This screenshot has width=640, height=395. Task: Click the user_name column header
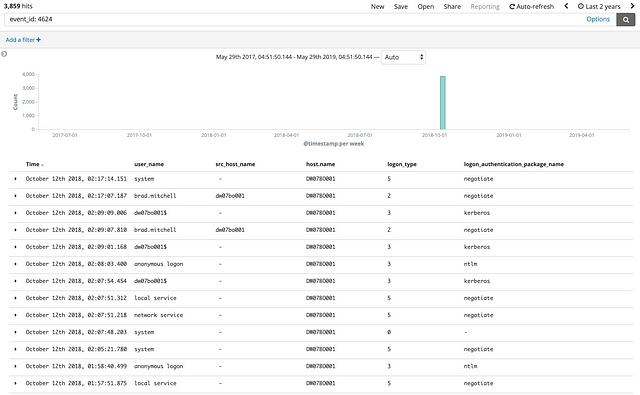149,164
